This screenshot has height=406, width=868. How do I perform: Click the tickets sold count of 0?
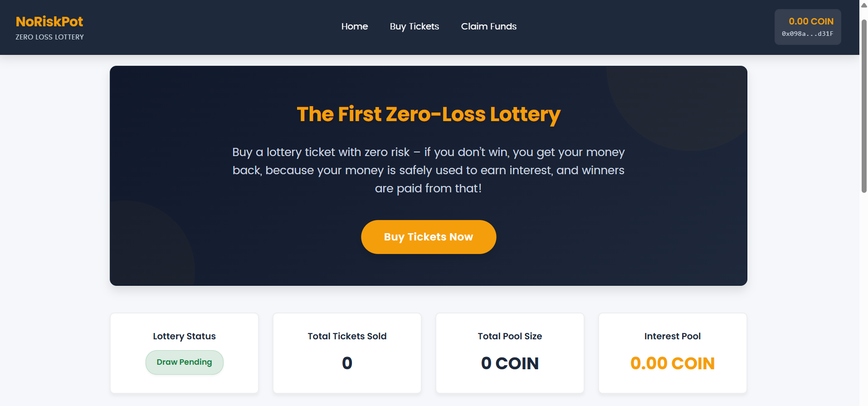347,363
